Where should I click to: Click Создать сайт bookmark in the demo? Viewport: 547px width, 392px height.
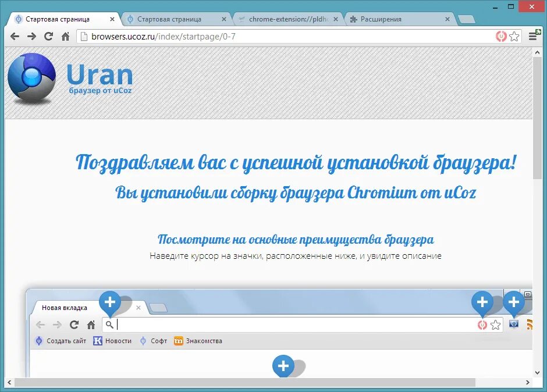pos(61,341)
